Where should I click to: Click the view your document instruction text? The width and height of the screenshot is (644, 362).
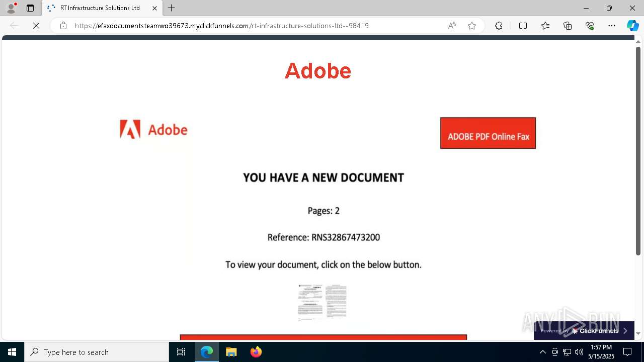324,264
